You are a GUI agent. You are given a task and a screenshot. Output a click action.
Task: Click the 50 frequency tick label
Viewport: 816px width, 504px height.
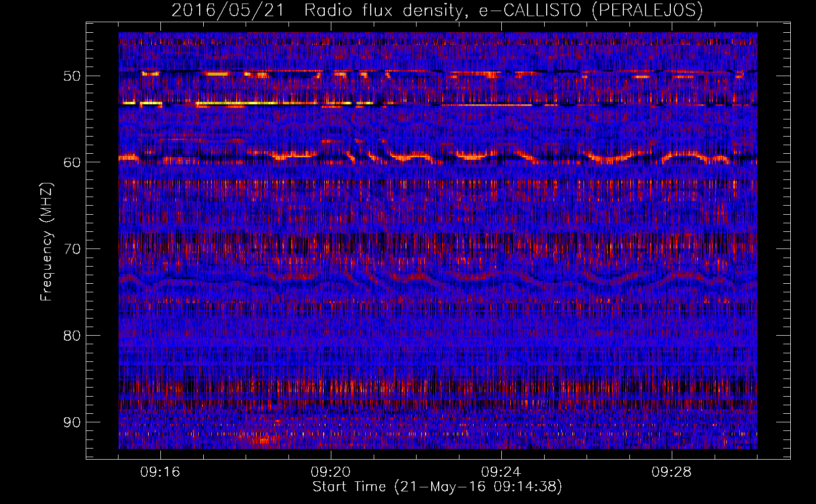72,76
